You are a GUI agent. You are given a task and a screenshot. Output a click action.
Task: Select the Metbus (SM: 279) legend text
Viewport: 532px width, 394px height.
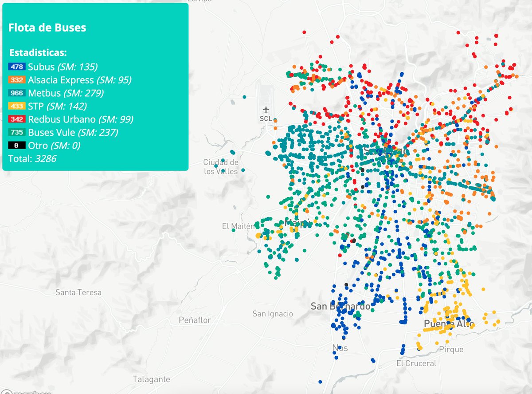(66, 93)
